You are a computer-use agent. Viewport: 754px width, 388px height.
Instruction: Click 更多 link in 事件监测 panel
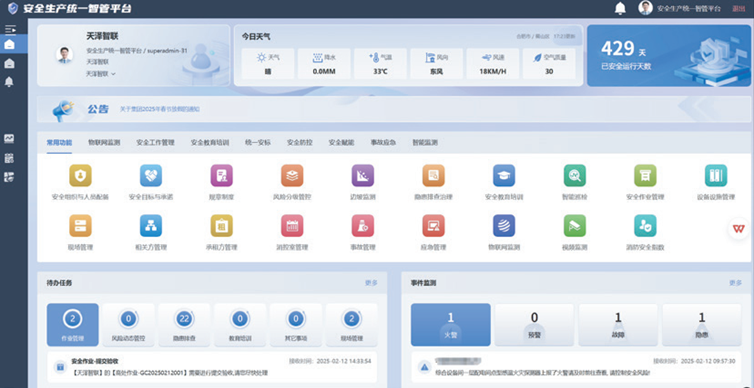735,283
